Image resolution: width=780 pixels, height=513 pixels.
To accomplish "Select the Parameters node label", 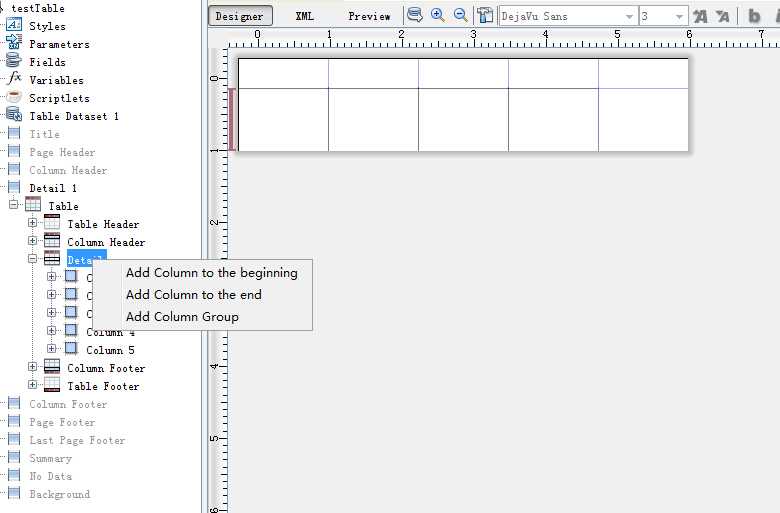I will coord(59,44).
